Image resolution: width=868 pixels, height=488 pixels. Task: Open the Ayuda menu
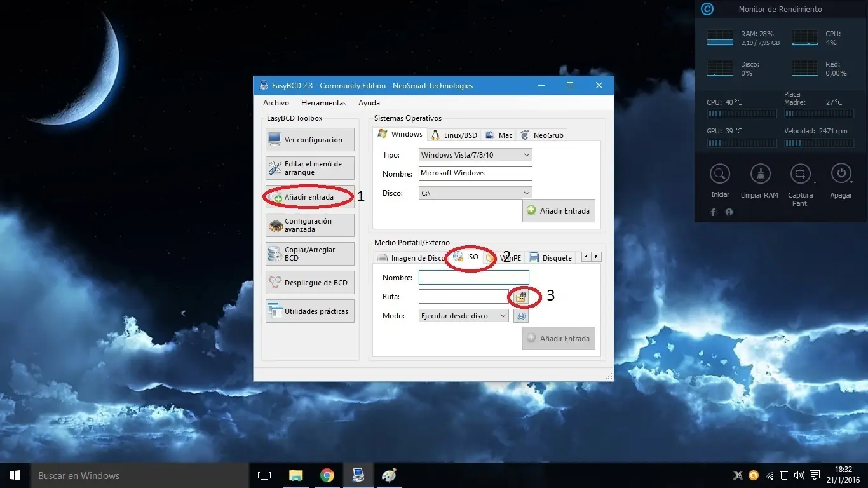click(369, 103)
